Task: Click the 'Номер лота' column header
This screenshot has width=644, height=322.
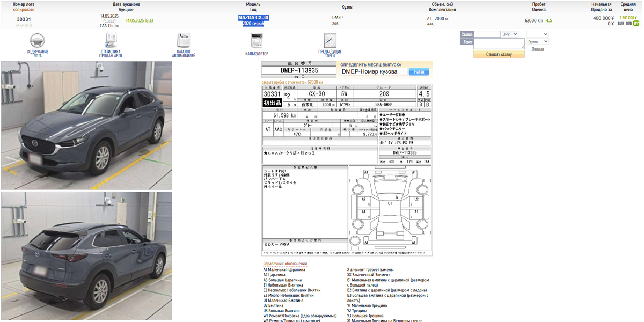Action: point(24,4)
